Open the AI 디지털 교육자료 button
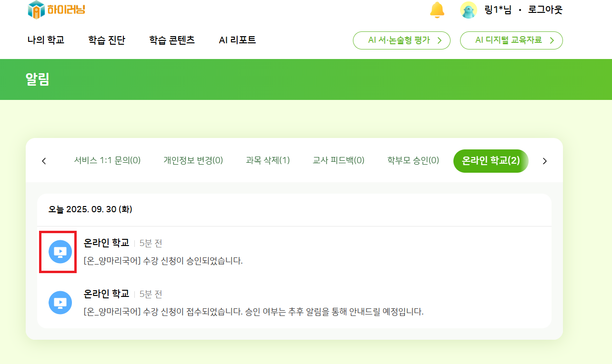 click(511, 40)
